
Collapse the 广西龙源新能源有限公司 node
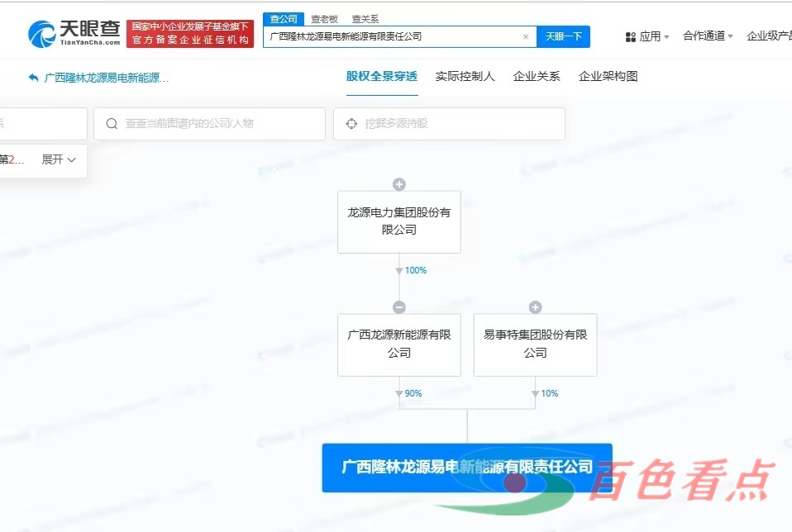pyautogui.click(x=399, y=307)
